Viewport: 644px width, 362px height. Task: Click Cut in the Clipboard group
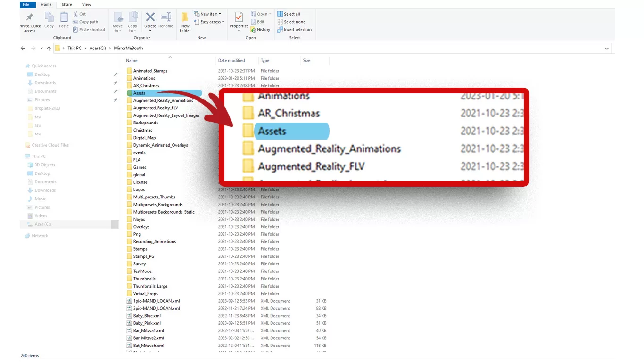[x=79, y=14]
